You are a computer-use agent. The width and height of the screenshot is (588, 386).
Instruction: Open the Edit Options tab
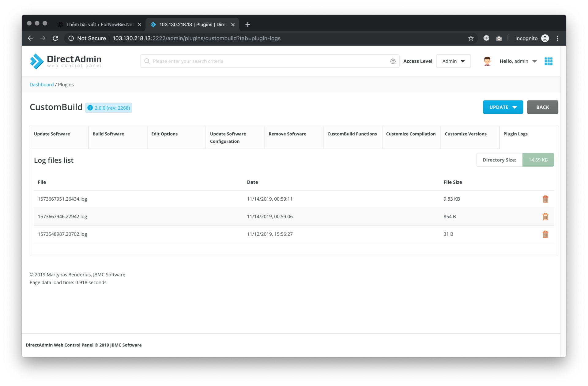[x=176, y=137]
